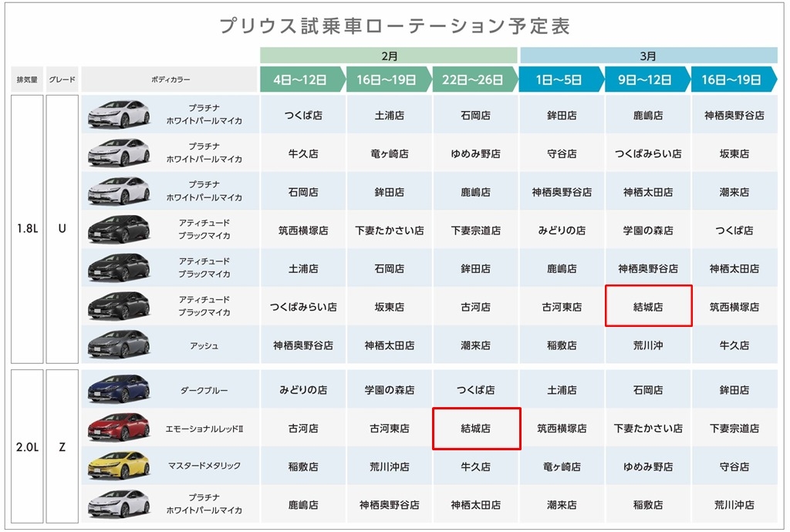Screen dimensions: 790x532
Task: Click つくばみらい店 under 9日〜12日
Action: [647, 153]
